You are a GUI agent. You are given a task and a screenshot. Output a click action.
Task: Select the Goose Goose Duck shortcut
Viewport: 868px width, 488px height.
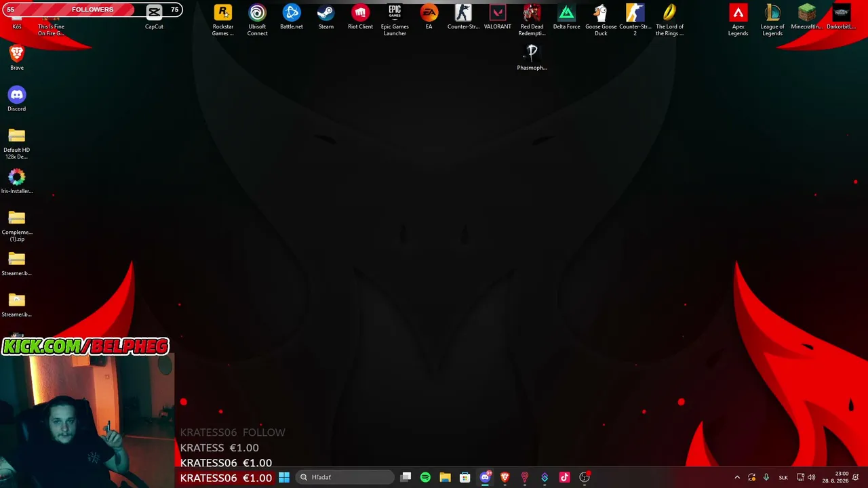pos(601,20)
